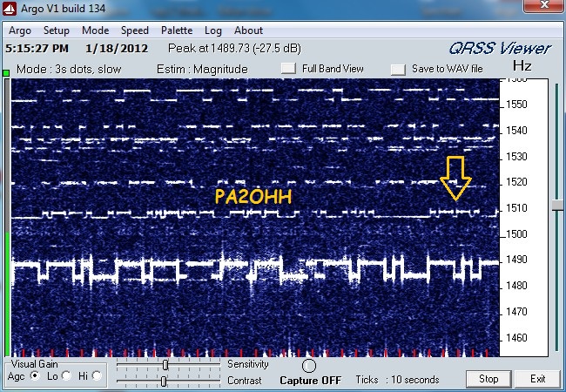Click the Capture OFF round indicator

coord(308,366)
